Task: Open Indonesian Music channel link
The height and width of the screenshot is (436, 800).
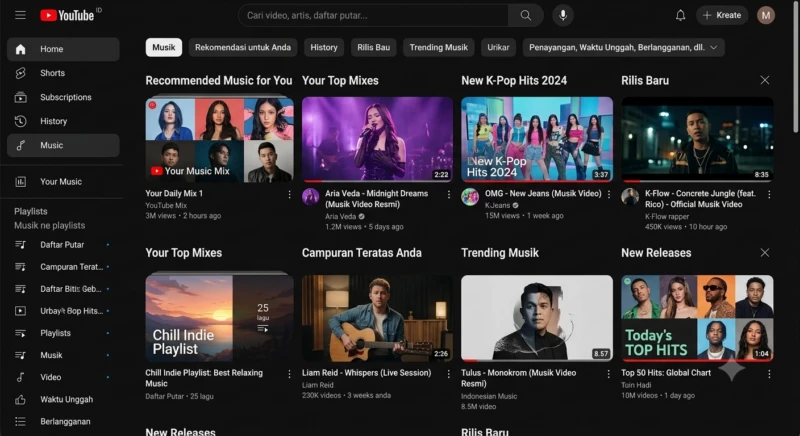Action: (489, 396)
